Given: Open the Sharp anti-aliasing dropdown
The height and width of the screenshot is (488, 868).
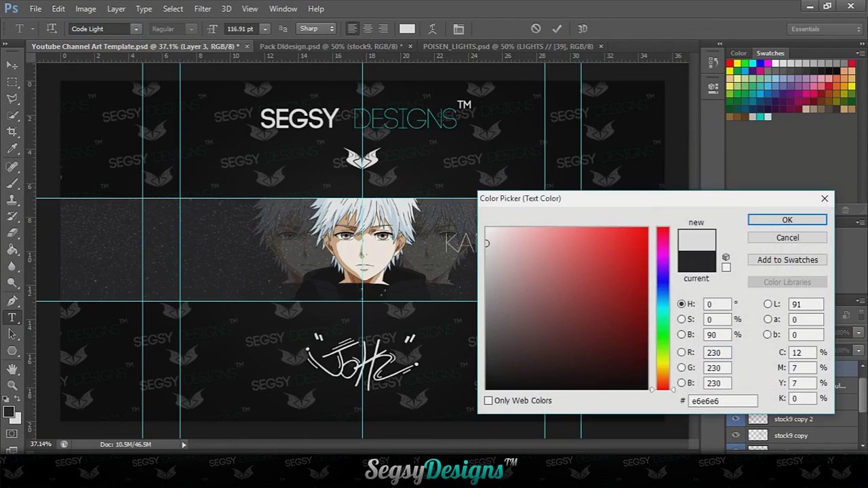Looking at the screenshot, I should [x=316, y=29].
